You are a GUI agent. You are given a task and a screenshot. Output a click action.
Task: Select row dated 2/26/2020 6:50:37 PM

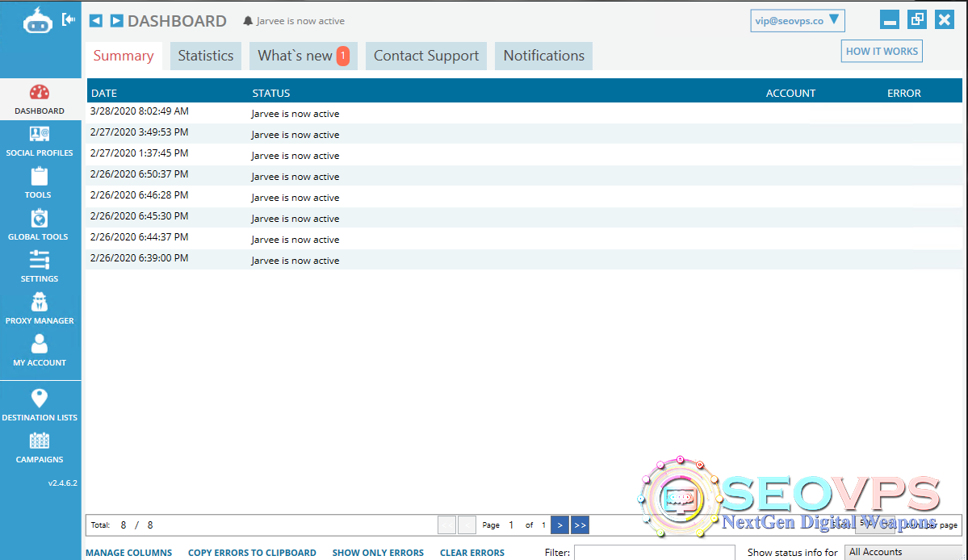click(x=524, y=176)
